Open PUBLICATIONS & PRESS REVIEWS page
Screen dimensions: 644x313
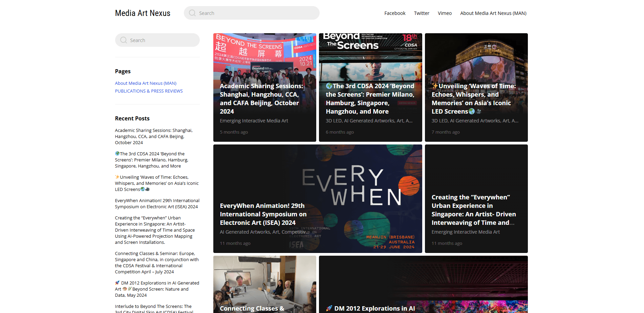coord(149,91)
